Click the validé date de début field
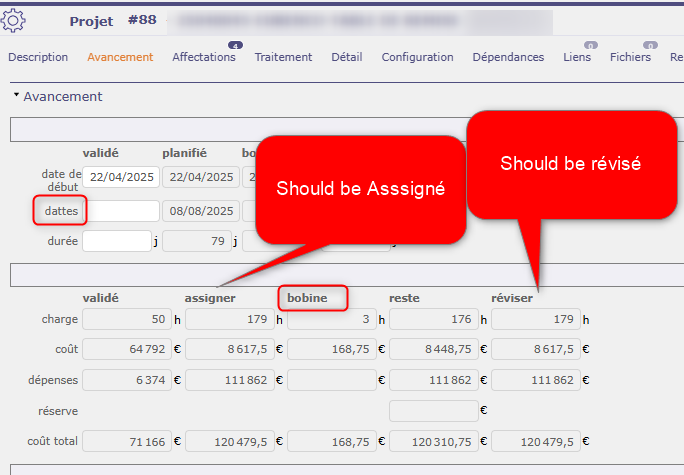This screenshot has width=684, height=475. click(x=121, y=177)
